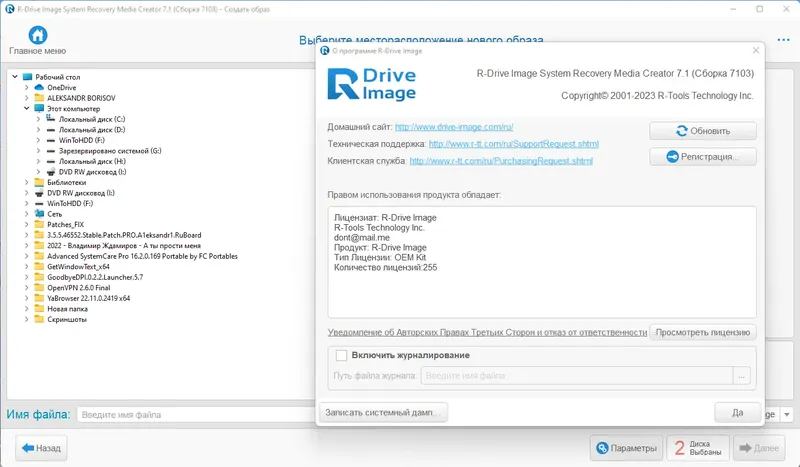Close the О программе R-Drive Image dialog
The width and height of the screenshot is (800, 467).
pos(756,50)
